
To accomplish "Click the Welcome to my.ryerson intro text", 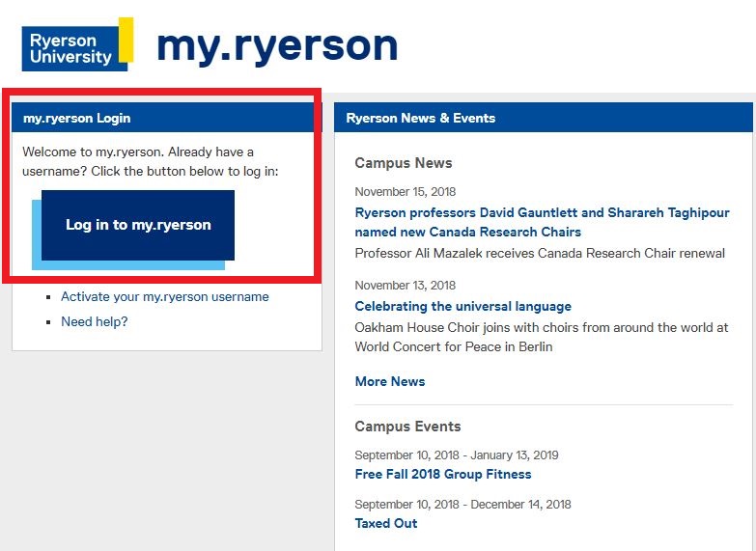I will pyautogui.click(x=150, y=161).
